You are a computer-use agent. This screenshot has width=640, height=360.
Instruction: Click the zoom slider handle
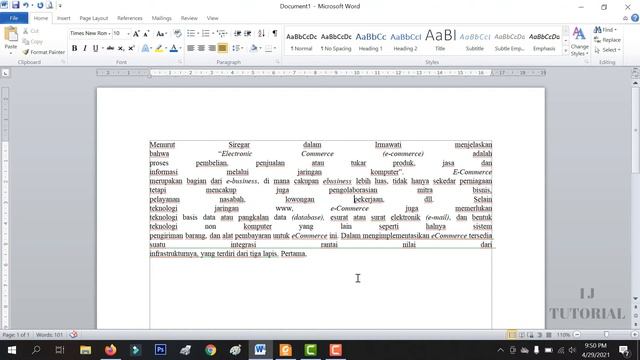[x=607, y=335]
